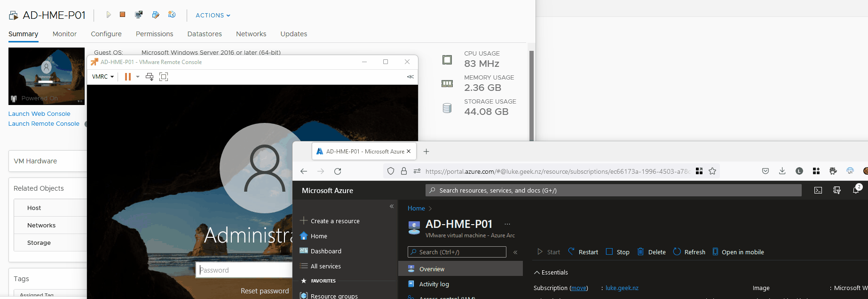Click the Azure portal URL address bar

coord(557,171)
